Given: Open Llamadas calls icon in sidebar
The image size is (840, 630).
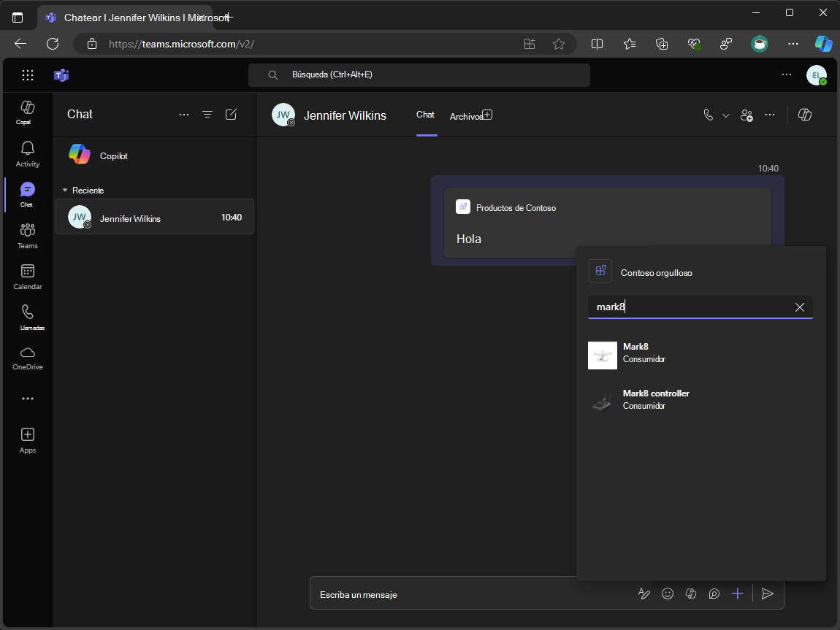Looking at the screenshot, I should [x=27, y=317].
